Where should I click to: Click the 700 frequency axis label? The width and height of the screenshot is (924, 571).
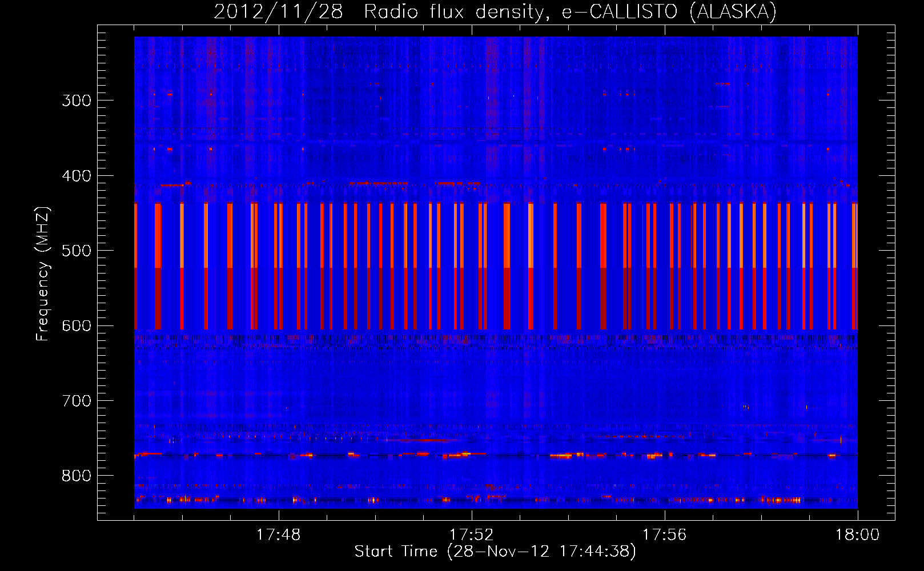pos(77,401)
